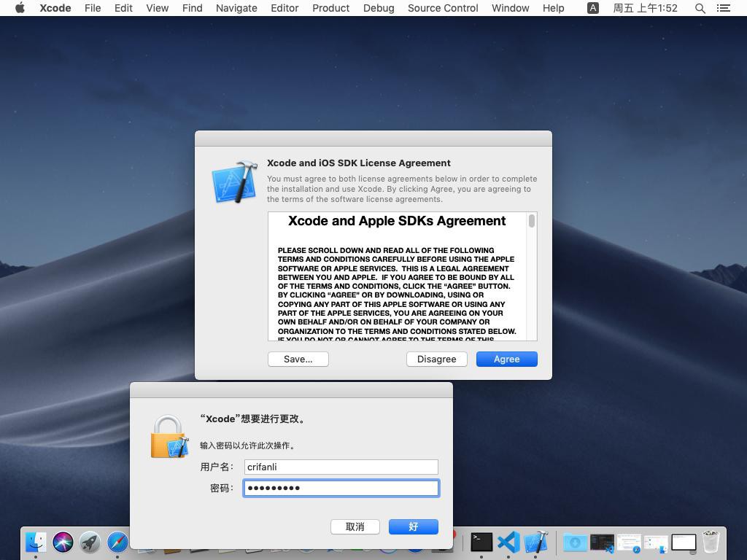Click the 'Xcode and iOS SDK License Agreement' title

click(x=359, y=163)
